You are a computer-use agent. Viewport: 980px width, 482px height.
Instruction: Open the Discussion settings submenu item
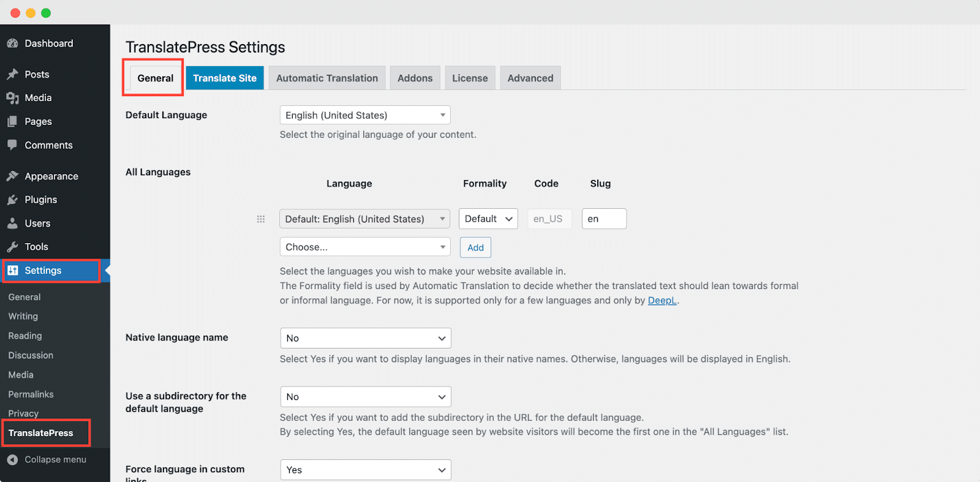pos(31,355)
